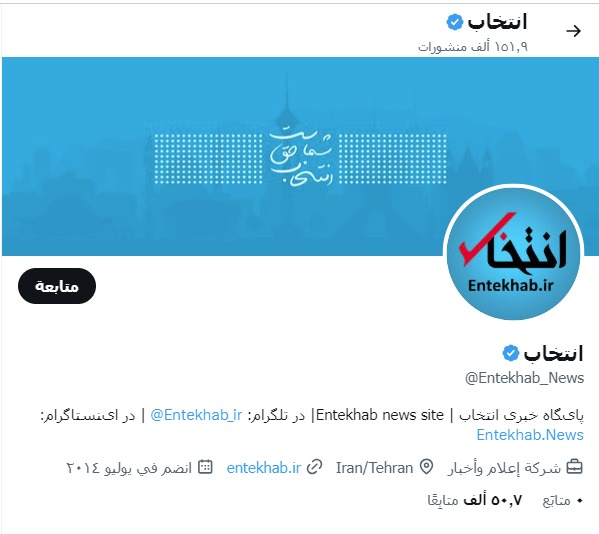This screenshot has height=534, width=599.
Task: Click the calendar joined-date icon
Action: point(205,467)
